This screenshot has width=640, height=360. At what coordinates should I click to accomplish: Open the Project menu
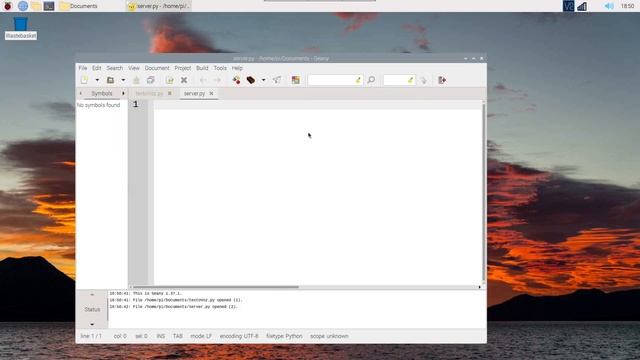point(183,68)
